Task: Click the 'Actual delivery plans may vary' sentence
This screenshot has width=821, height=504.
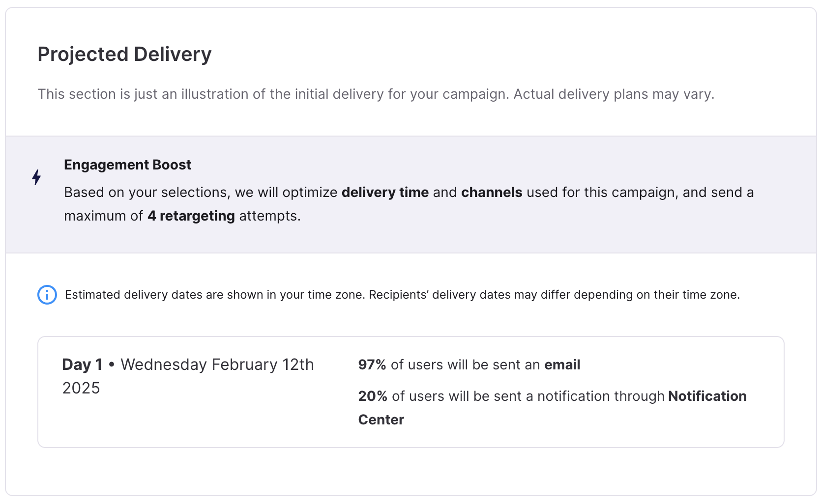Action: [x=614, y=94]
